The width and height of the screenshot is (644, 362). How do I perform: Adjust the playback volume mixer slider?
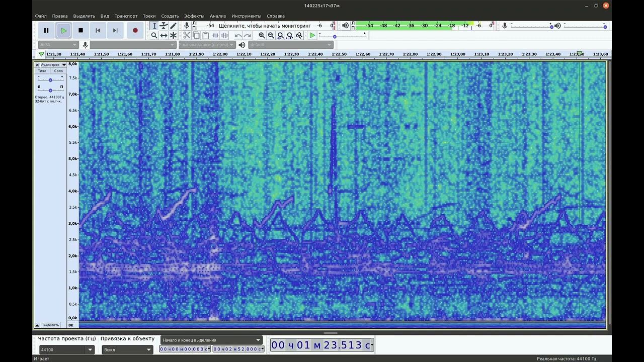585,26
